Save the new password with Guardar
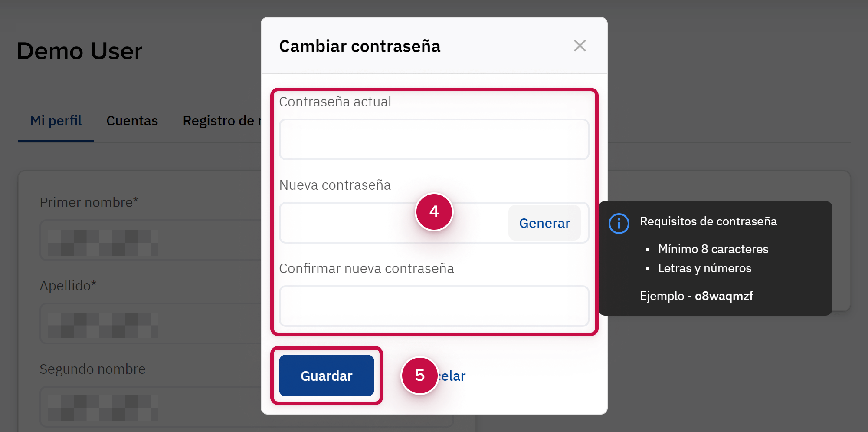This screenshot has height=432, width=868. click(326, 376)
